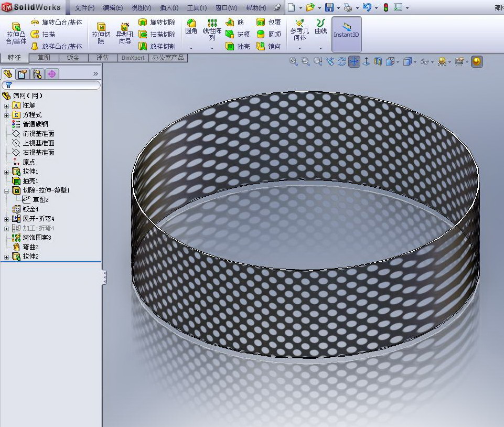Open the 参考几何体 reference geometry tool

tap(299, 29)
